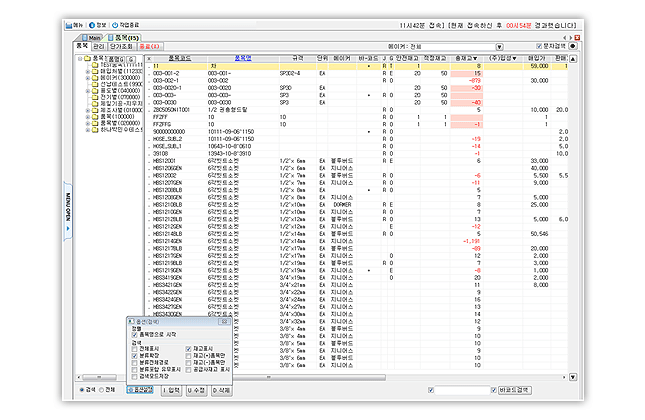The width and height of the screenshot is (645, 420).
Task: Toggle the 재고(+)품목만 checkbox
Action: coord(188,355)
